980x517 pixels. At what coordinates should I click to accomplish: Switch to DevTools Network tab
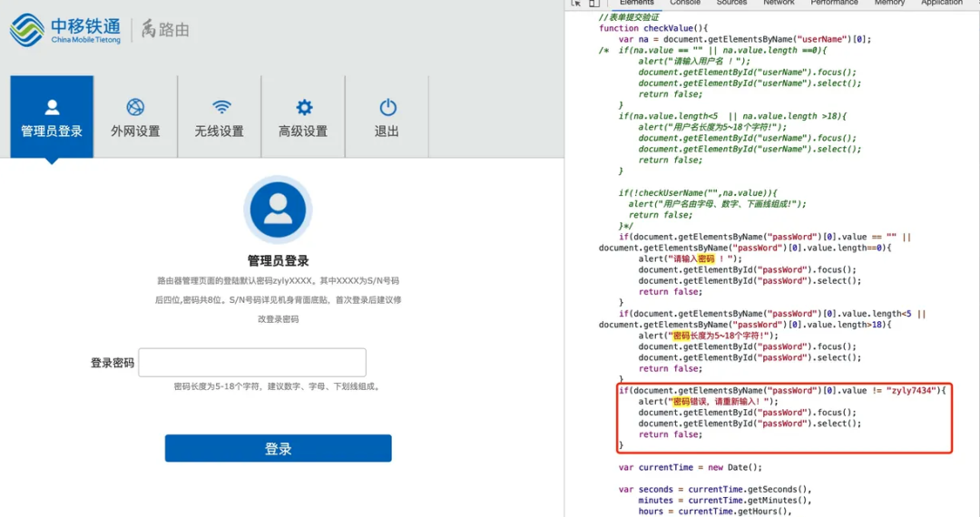coord(779,3)
